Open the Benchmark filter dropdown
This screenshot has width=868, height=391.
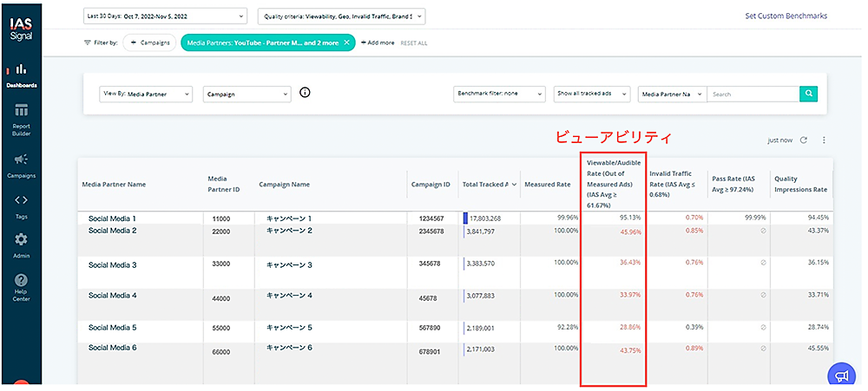(499, 94)
